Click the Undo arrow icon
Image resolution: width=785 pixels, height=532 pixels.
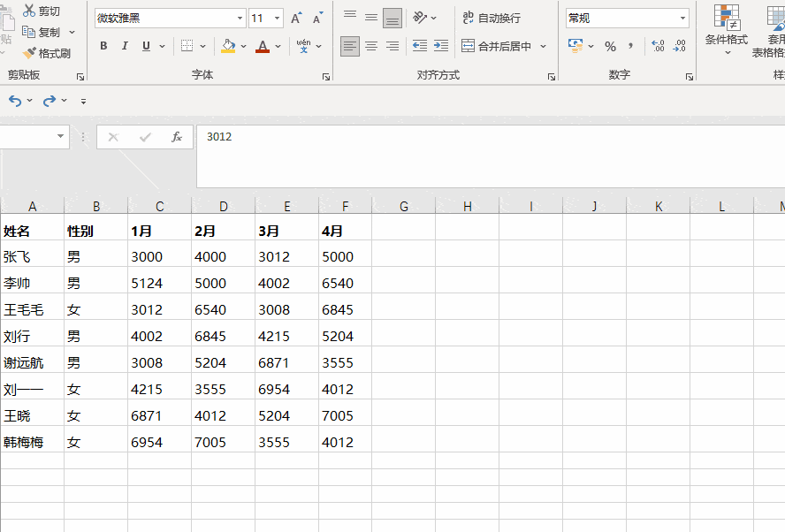[x=15, y=101]
